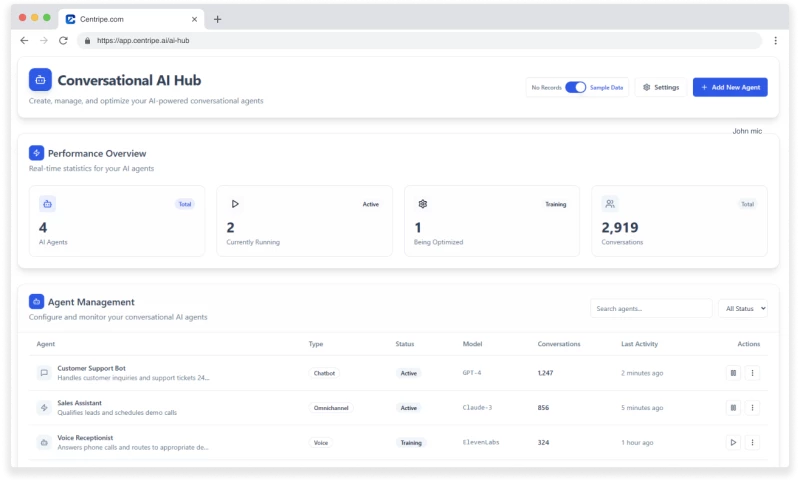Click the Omnichannel type tag
800x480 pixels.
[331, 408]
